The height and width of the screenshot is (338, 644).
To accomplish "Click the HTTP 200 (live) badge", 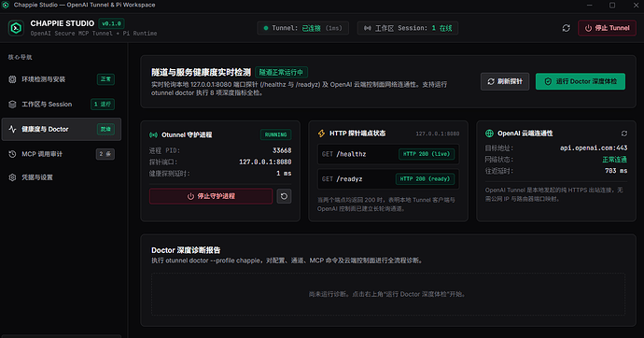I will (x=427, y=154).
